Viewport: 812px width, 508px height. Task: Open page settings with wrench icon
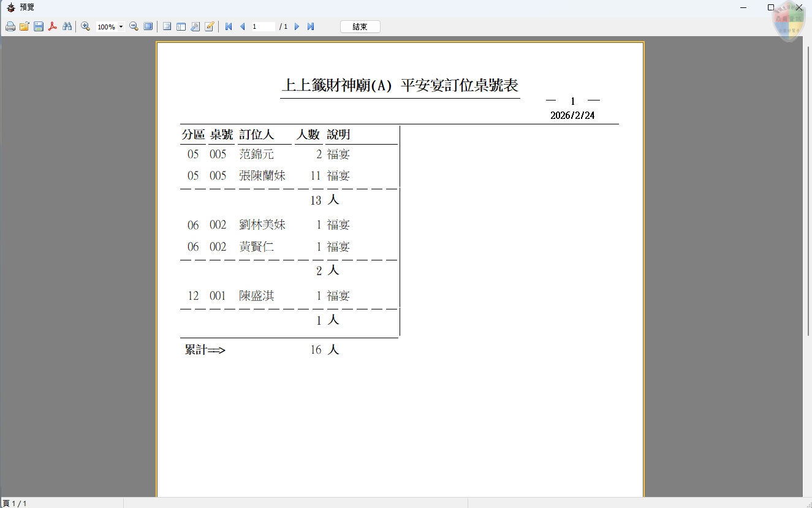pos(195,27)
